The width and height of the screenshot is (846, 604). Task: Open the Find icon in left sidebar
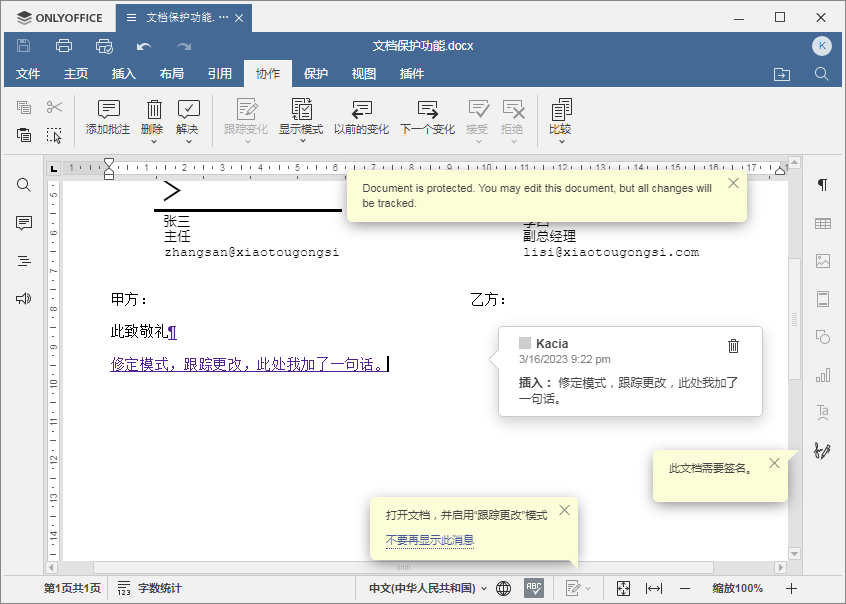[x=24, y=185]
